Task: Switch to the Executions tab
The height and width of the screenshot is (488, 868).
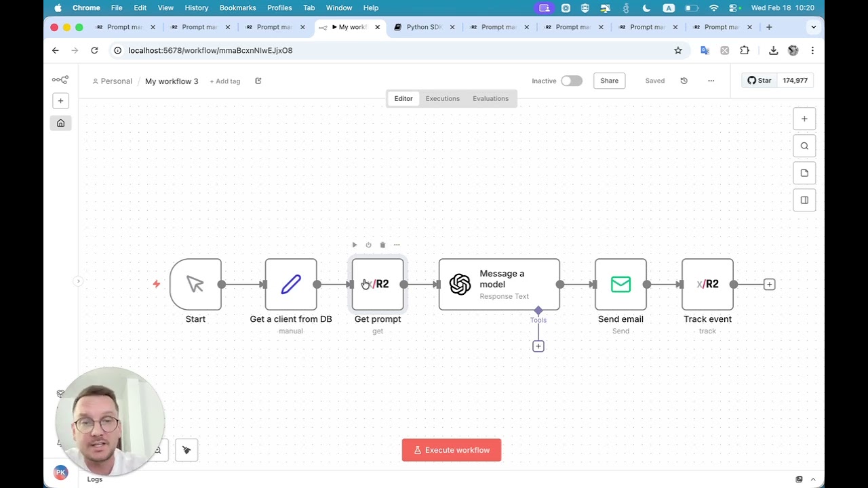Action: (x=443, y=98)
